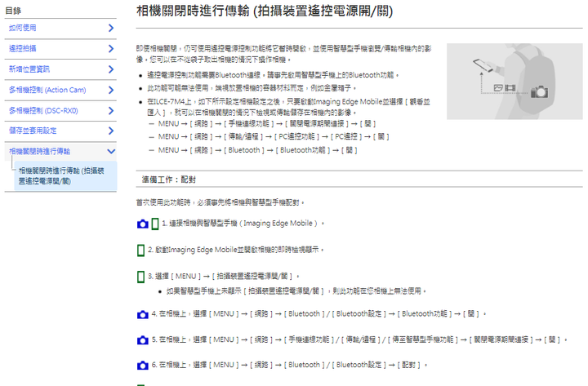Click MENU line with 手機連線功能 → 關閉電源期間連接
Screen dimensions: 588x386
[x=267, y=124]
